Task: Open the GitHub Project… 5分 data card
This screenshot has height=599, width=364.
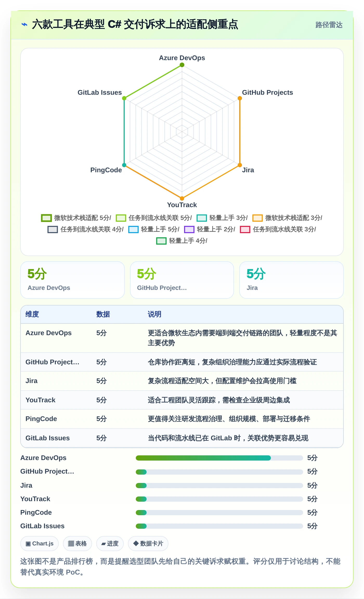Action: tap(182, 280)
